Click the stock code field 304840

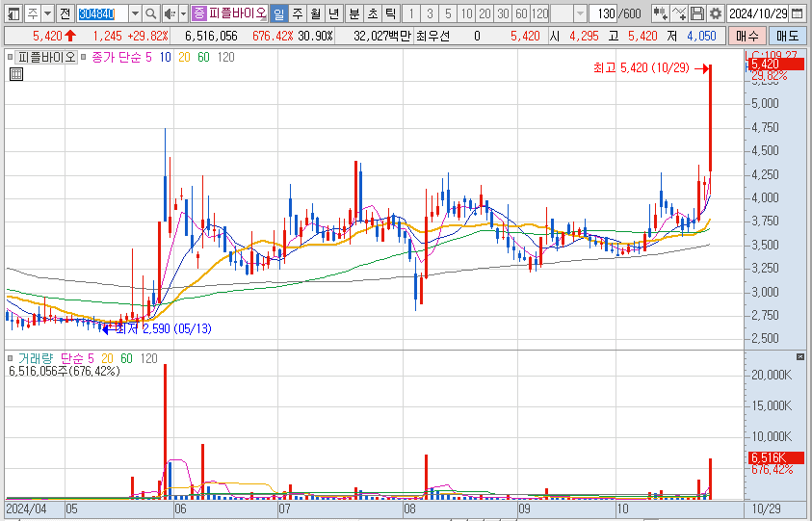(x=101, y=13)
